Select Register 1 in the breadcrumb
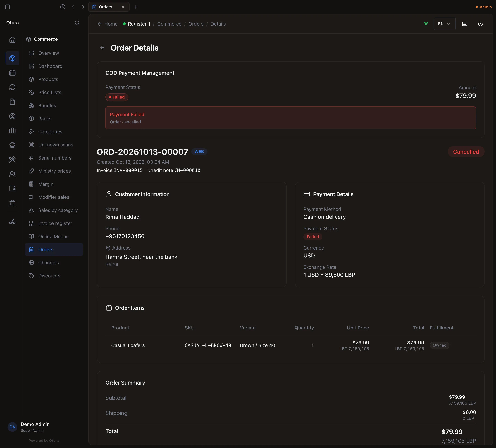Image resolution: width=496 pixels, height=448 pixels. pos(137,24)
